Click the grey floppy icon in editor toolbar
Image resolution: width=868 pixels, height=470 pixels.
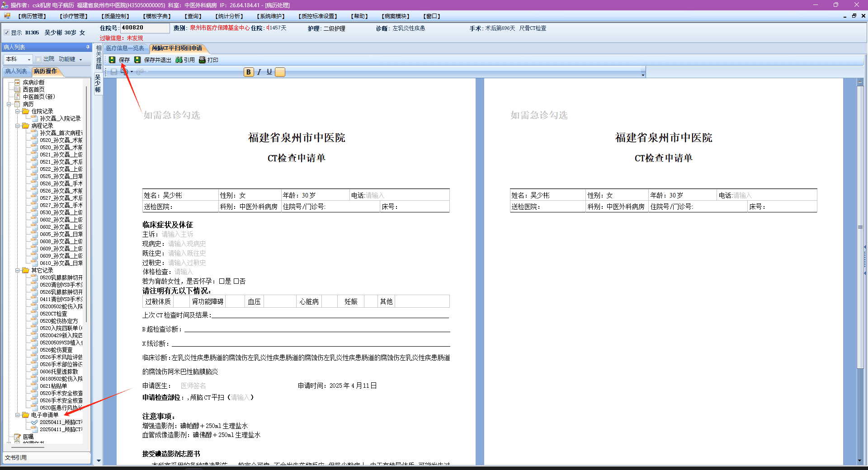coord(114,72)
